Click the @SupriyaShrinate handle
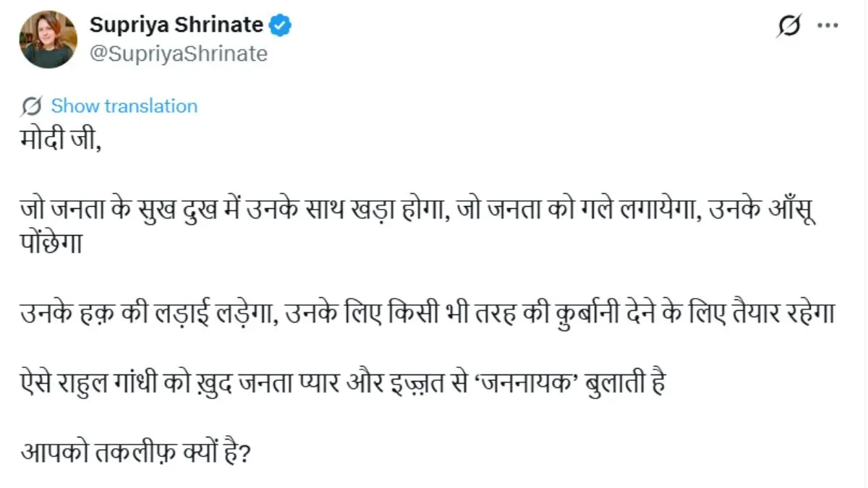 coord(178,54)
